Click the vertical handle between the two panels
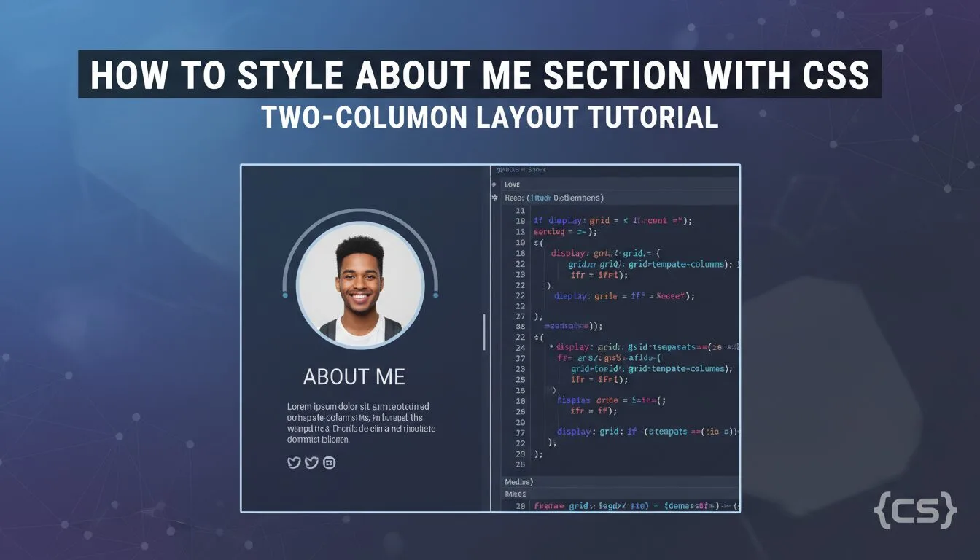Viewport: 980px width, 560px height. [484, 332]
